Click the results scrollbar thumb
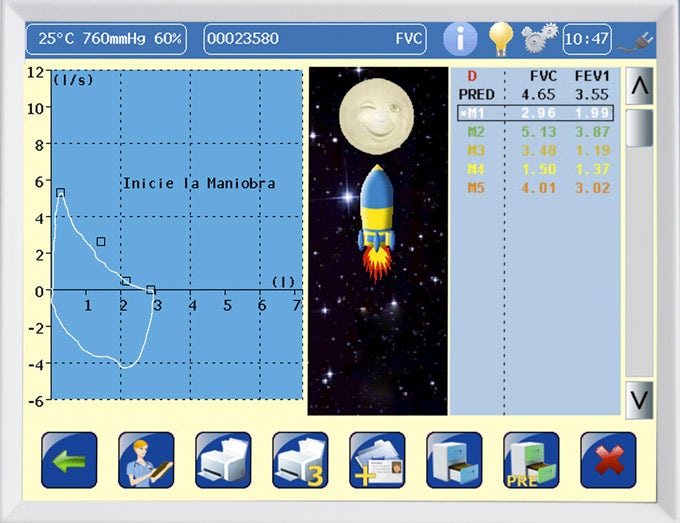 [639, 128]
